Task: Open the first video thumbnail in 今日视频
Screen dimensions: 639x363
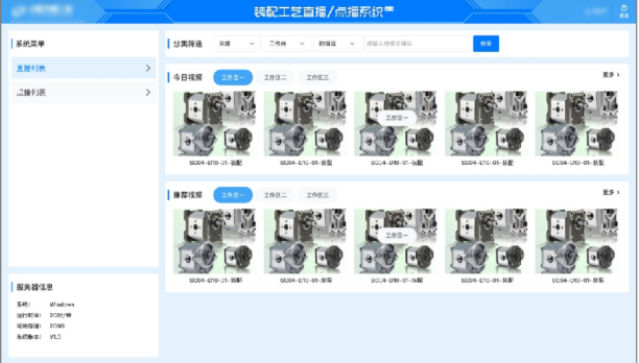Action: click(x=215, y=123)
